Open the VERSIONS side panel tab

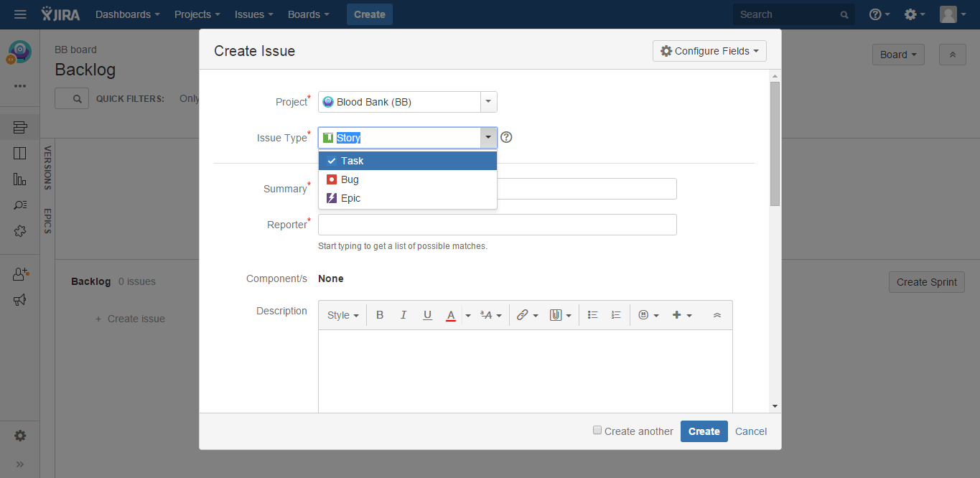(47, 168)
